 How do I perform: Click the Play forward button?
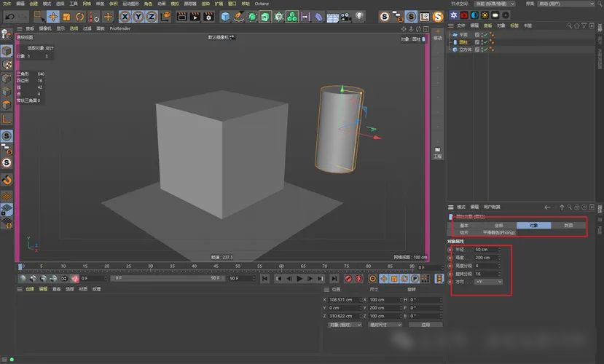(x=299, y=279)
